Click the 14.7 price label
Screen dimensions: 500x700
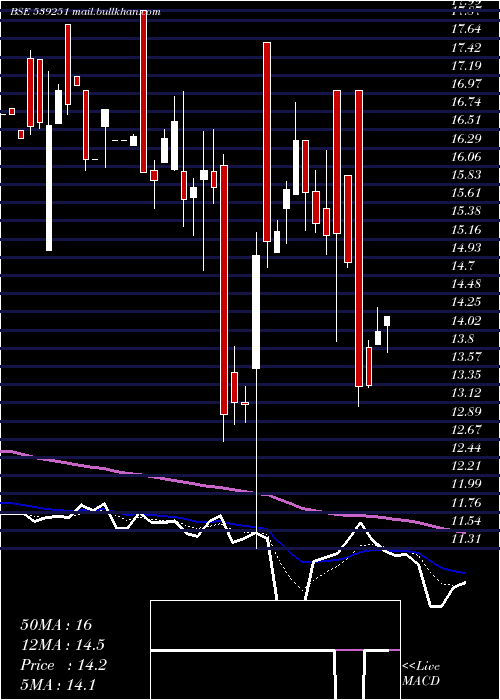(x=463, y=266)
